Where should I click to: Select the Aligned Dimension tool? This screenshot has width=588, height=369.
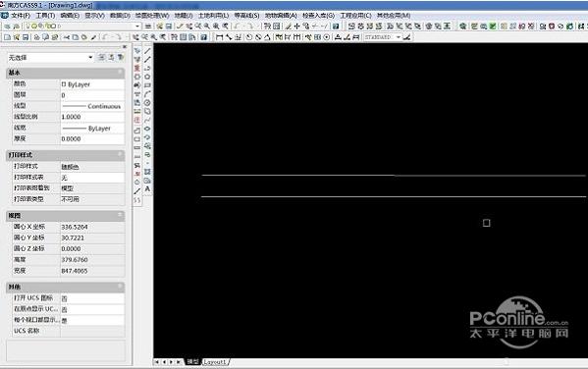(229, 37)
